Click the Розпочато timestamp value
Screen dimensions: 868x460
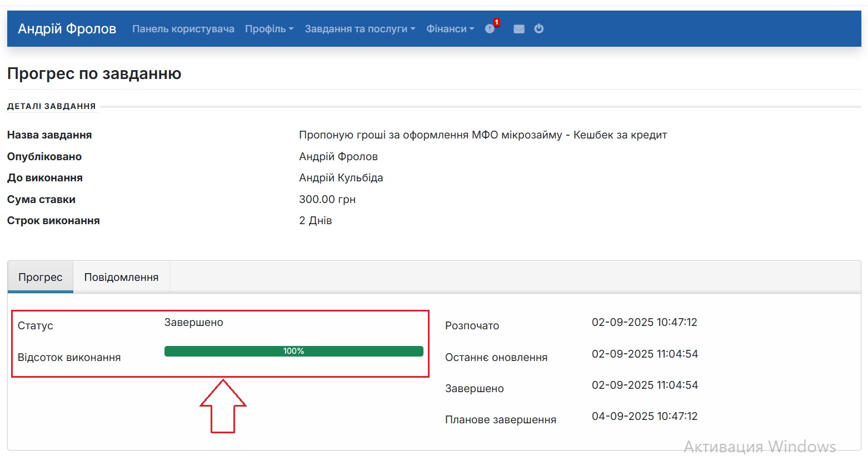(643, 322)
